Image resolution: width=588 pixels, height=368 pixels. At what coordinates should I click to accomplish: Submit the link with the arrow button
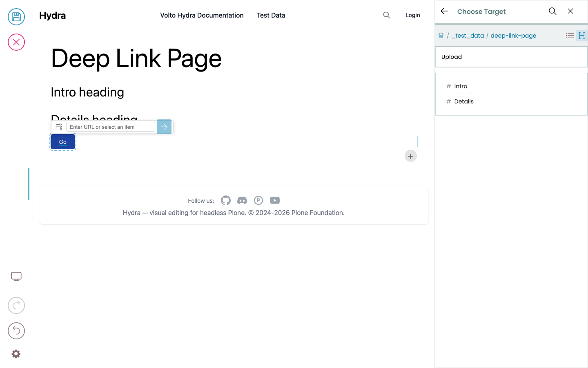[164, 127]
